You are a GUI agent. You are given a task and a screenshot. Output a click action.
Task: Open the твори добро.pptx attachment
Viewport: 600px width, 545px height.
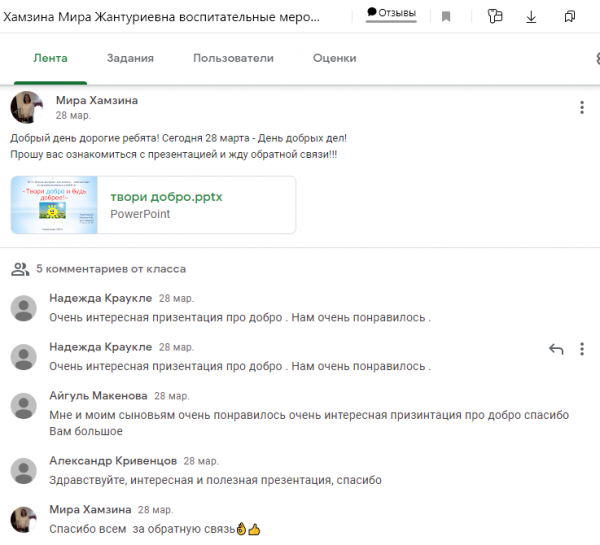166,197
